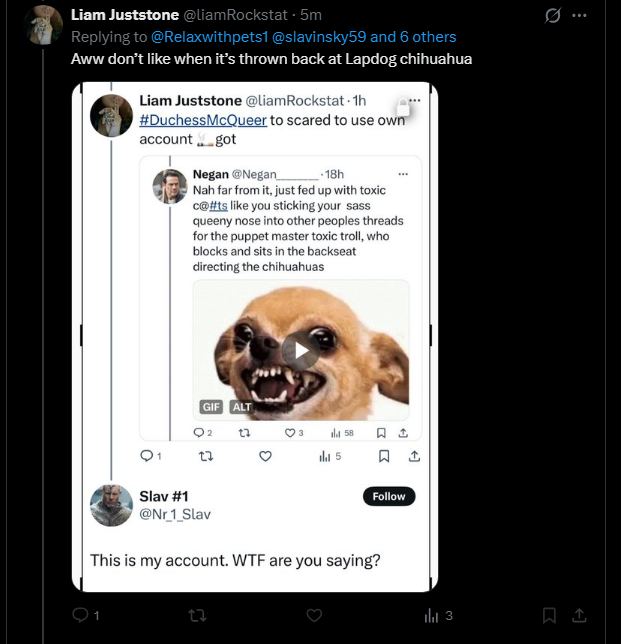Image resolution: width=621 pixels, height=644 pixels.
Task: Open Liam Juststone's profile avatar
Action: (43, 25)
